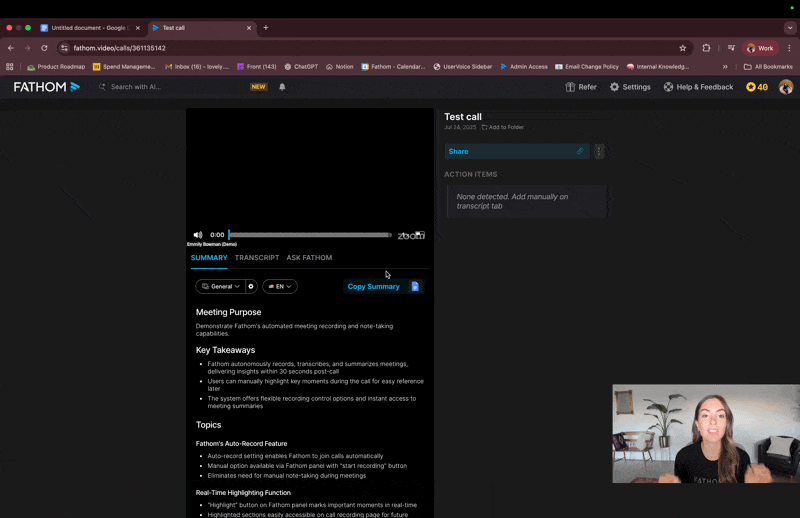
Task: Click the gear next to General template
Action: (x=251, y=286)
